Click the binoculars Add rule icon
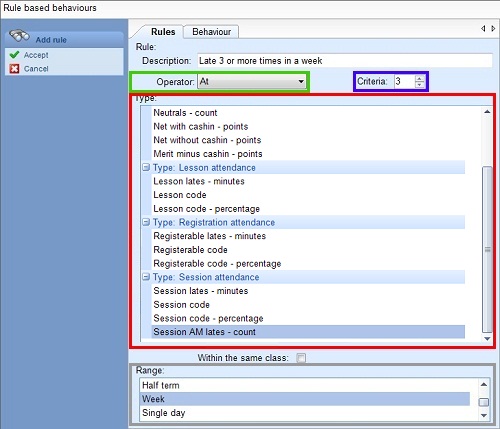This screenshot has width=500, height=429. click(x=19, y=36)
